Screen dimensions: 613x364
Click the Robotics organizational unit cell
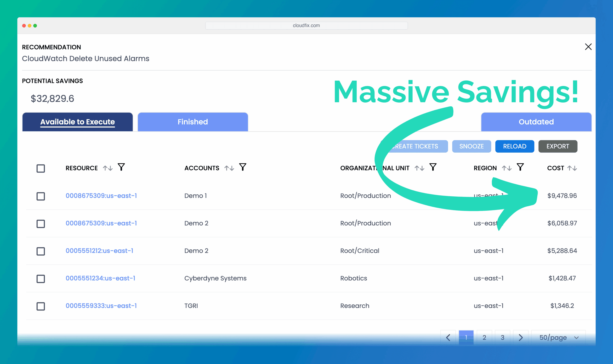click(x=353, y=278)
